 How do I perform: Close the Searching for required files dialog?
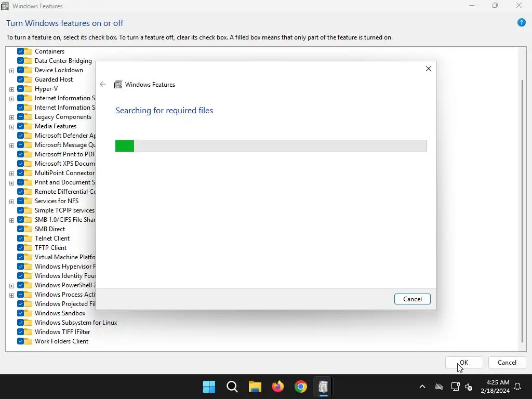coord(429,69)
